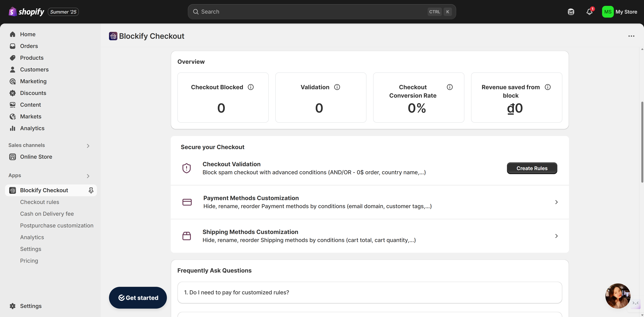
Task: Open Discounts in sidebar
Action: 51,93
